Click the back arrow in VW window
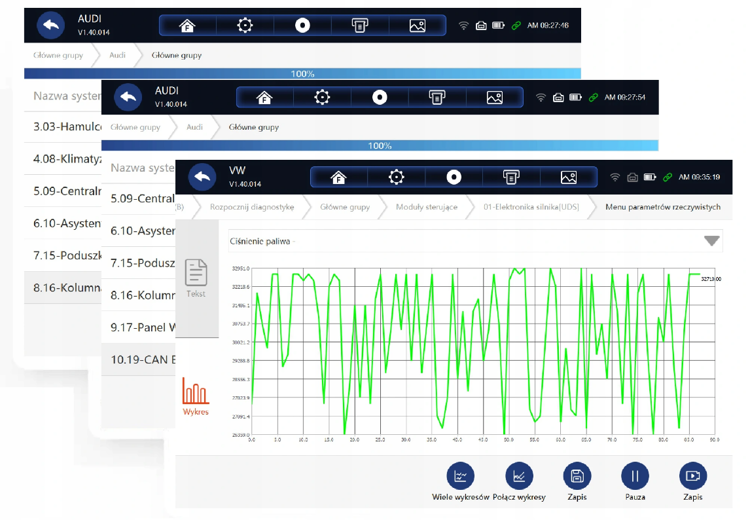The height and width of the screenshot is (520, 750). click(202, 177)
